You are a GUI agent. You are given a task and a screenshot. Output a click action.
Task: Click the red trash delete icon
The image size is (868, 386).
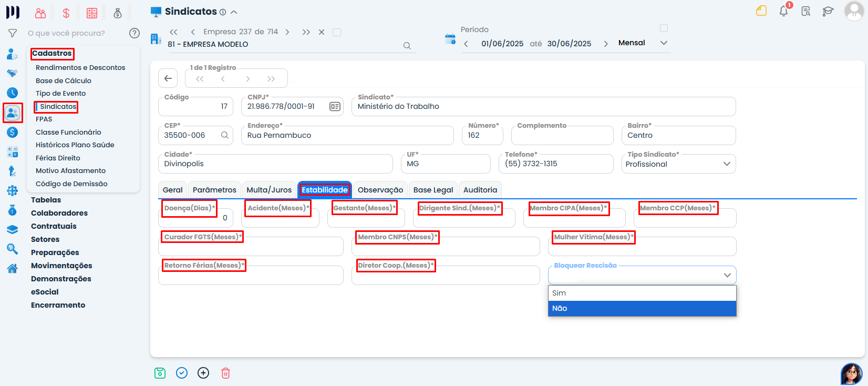pos(225,373)
